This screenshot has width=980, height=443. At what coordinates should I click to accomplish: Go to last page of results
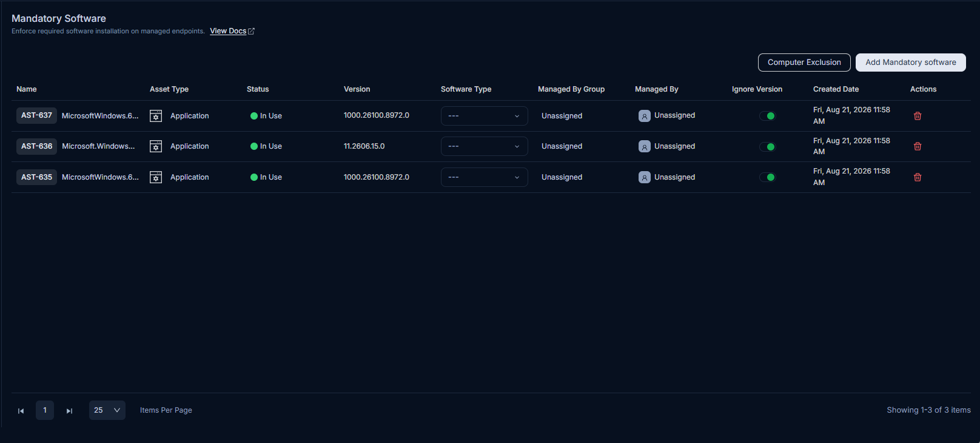click(69, 411)
